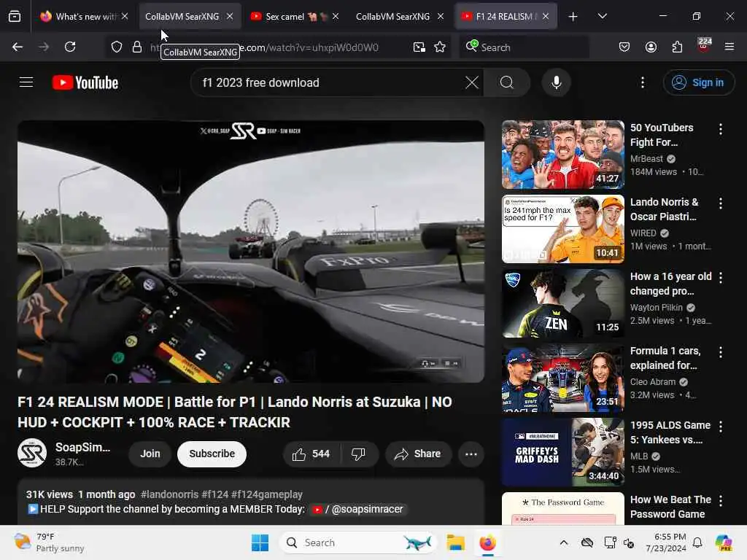Viewport: 747px width, 560px height.
Task: Open options for Formula 1 cars explained video
Action: [720, 352]
